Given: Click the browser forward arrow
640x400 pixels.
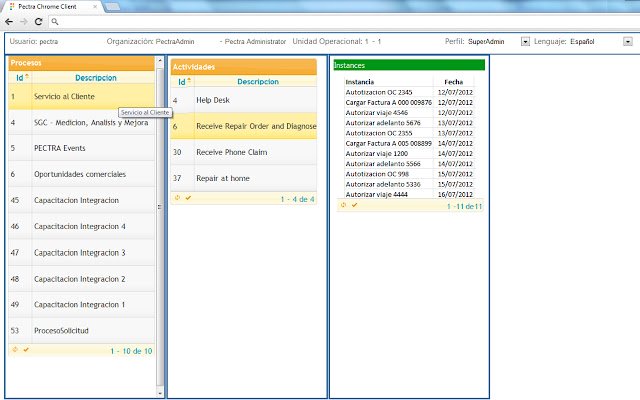Looking at the screenshot, I should [x=24, y=22].
